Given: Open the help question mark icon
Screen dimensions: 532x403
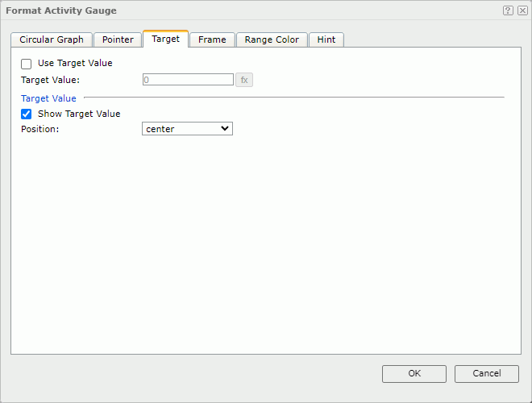Looking at the screenshot, I should coord(508,10).
